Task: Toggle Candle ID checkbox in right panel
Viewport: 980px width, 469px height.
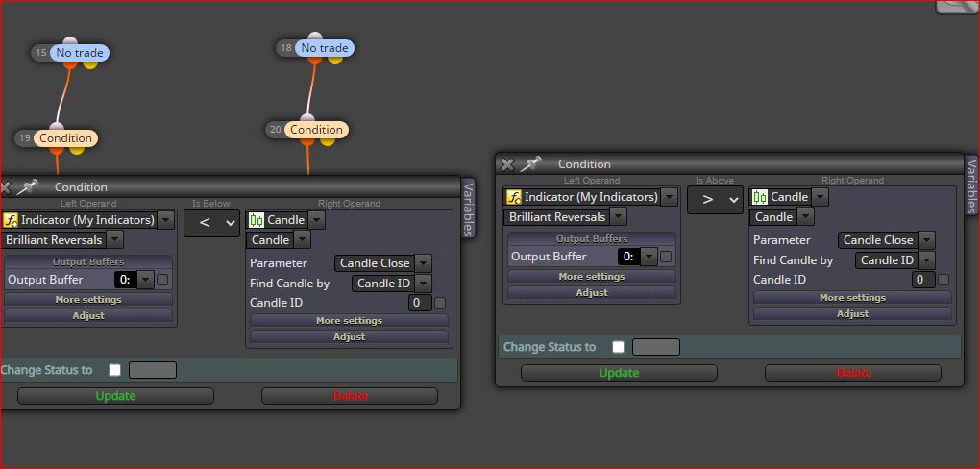Action: pyautogui.click(x=943, y=280)
